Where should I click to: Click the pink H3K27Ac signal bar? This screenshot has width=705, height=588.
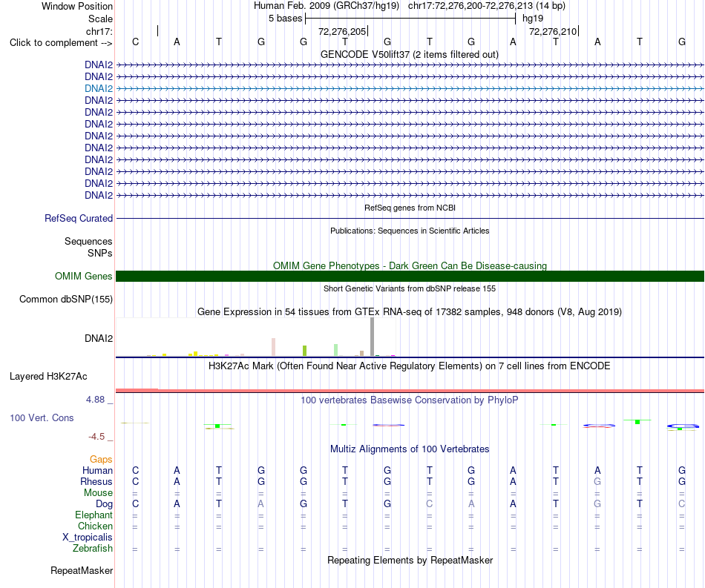pos(410,391)
